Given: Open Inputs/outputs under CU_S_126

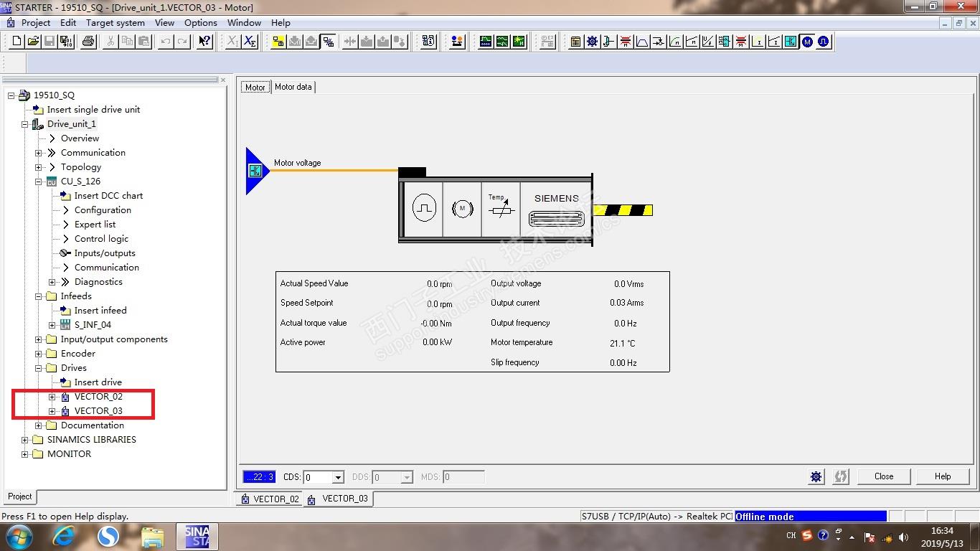Looking at the screenshot, I should (x=105, y=253).
